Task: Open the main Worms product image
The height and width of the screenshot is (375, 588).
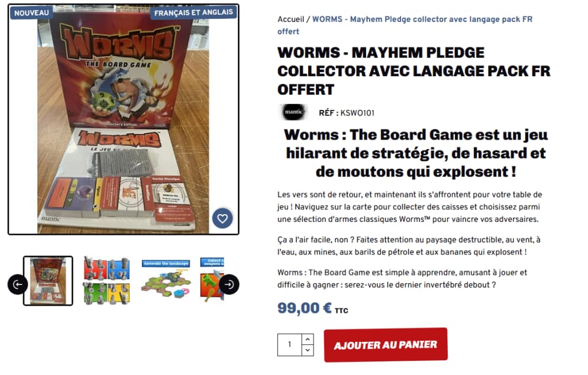Action: pyautogui.click(x=124, y=119)
